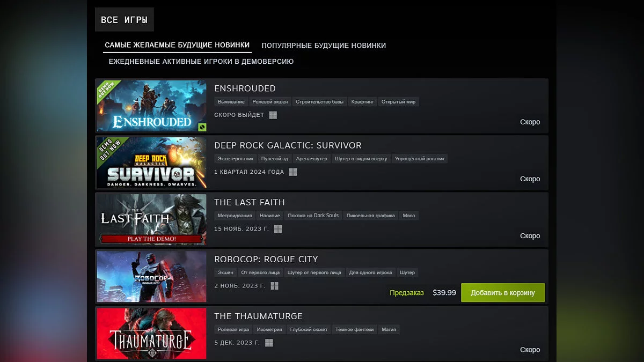Select the Упрощённый рогалик tag
Image resolution: width=644 pixels, height=362 pixels.
point(420,158)
